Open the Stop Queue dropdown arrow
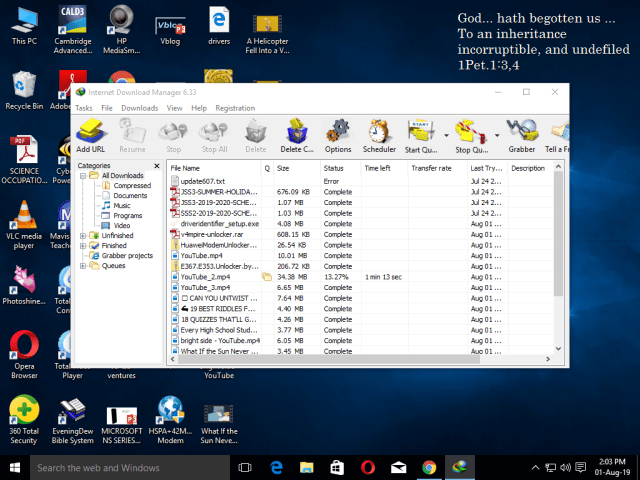Image resolution: width=640 pixels, height=480 pixels. (x=496, y=135)
